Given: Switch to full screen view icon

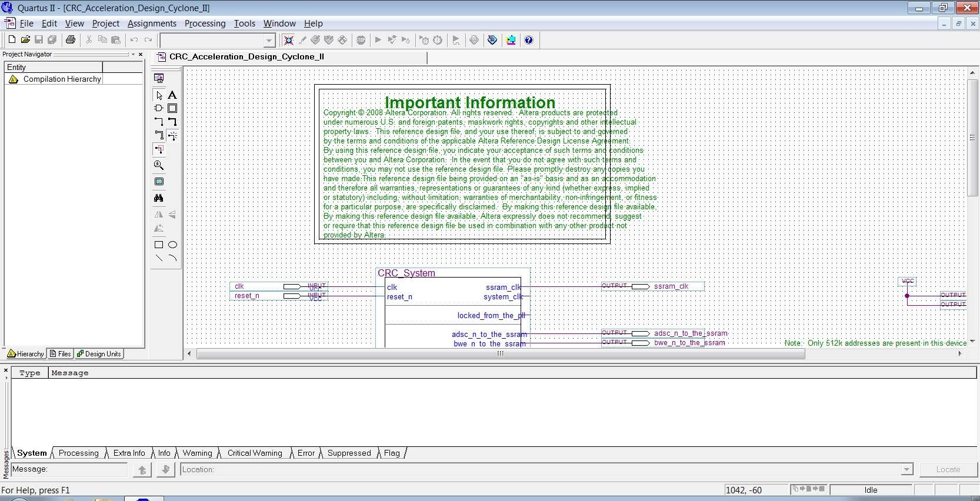Looking at the screenshot, I should coord(159,182).
